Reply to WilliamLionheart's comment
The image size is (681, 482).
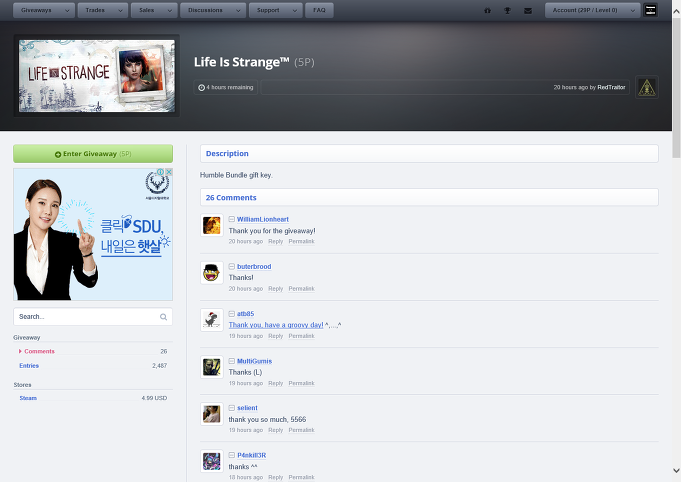click(275, 241)
